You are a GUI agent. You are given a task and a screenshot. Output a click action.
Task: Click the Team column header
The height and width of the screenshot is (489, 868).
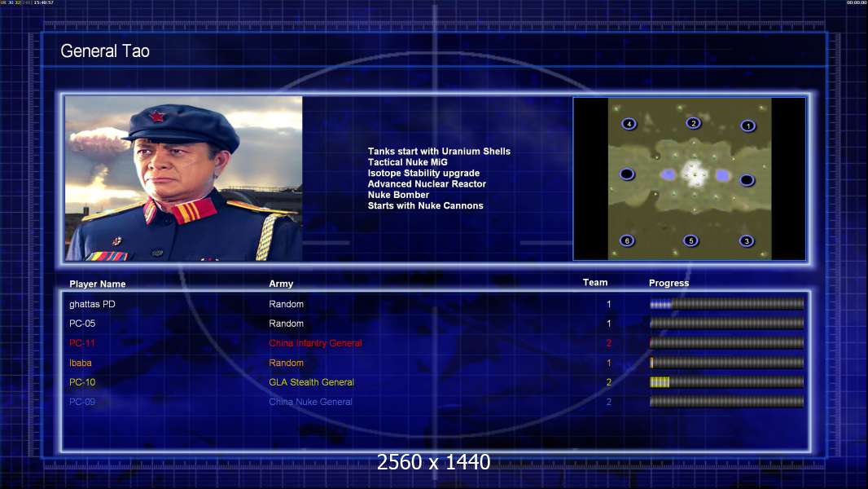pyautogui.click(x=595, y=283)
